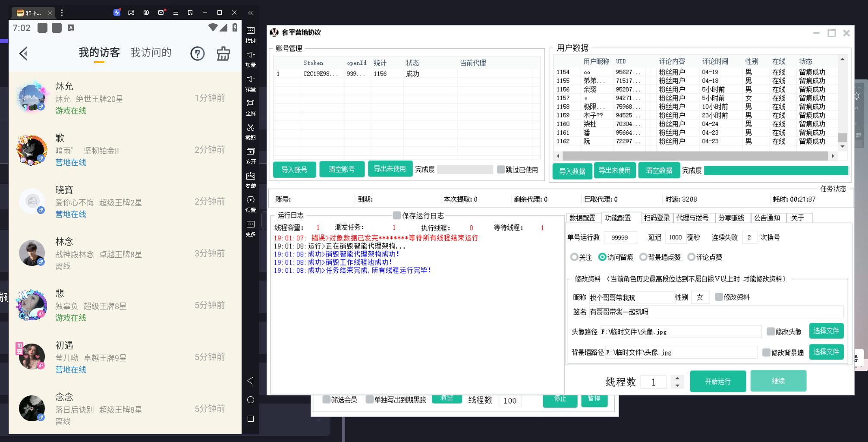This screenshot has width=868, height=442.
Task: Switch to 我访问的 tab
Action: [151, 53]
